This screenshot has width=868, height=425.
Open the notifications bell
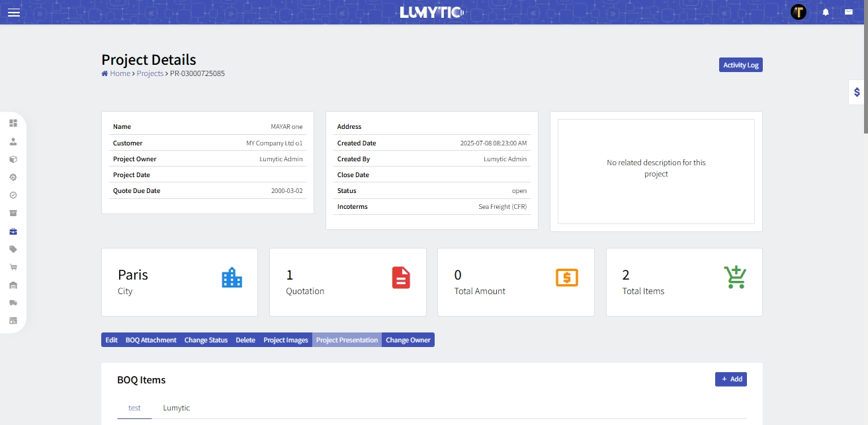[x=826, y=12]
